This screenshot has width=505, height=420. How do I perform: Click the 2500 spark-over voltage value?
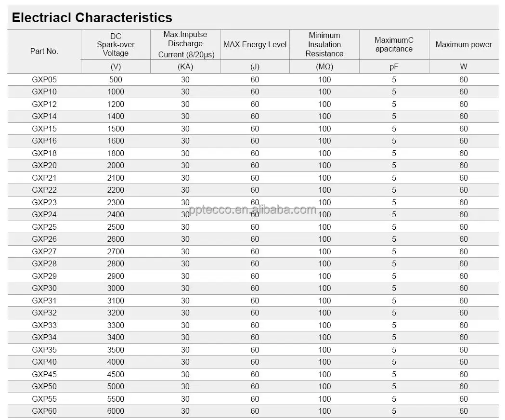pos(116,227)
